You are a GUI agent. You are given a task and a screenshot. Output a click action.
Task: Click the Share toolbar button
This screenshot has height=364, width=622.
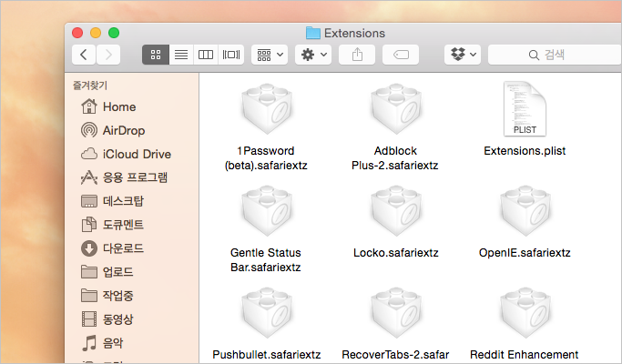pyautogui.click(x=357, y=55)
